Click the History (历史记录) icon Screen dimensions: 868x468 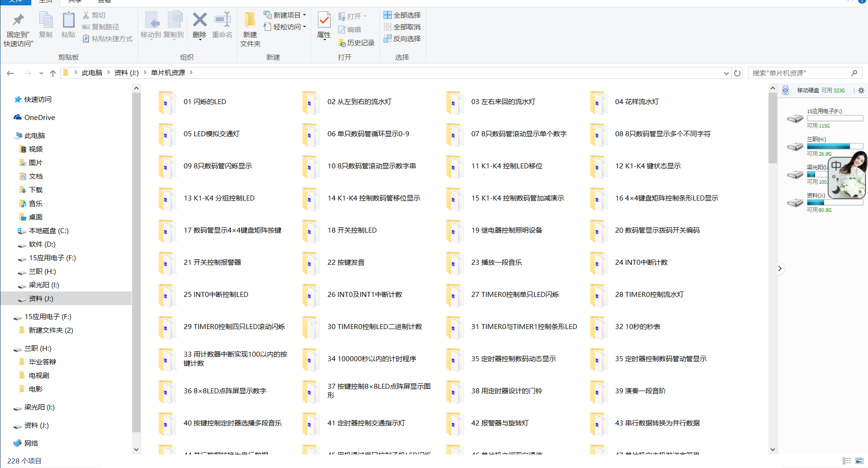(x=342, y=43)
